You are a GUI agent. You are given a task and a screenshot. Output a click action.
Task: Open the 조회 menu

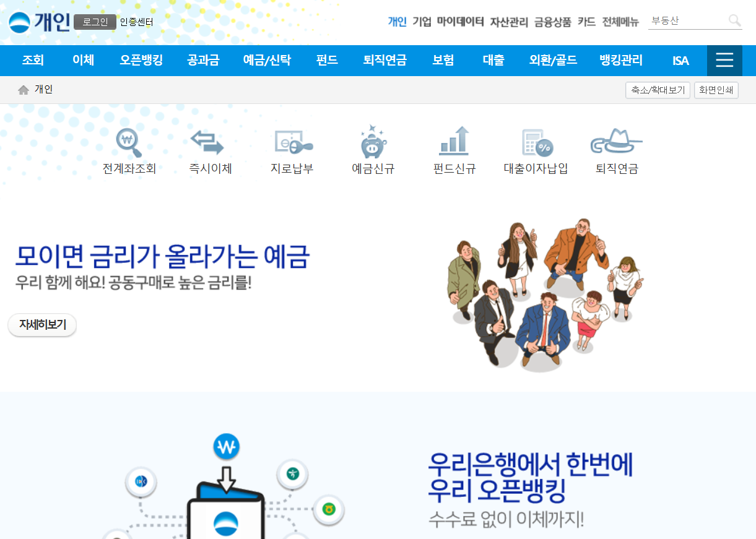[x=33, y=60]
